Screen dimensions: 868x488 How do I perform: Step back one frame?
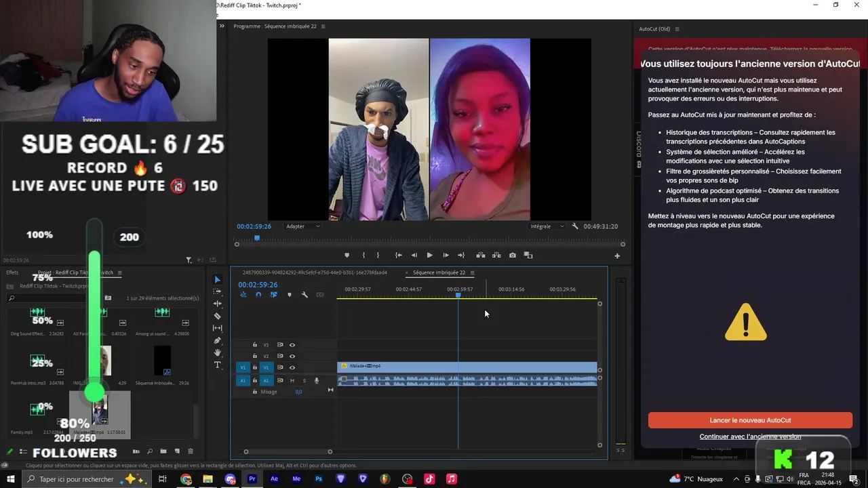click(414, 256)
